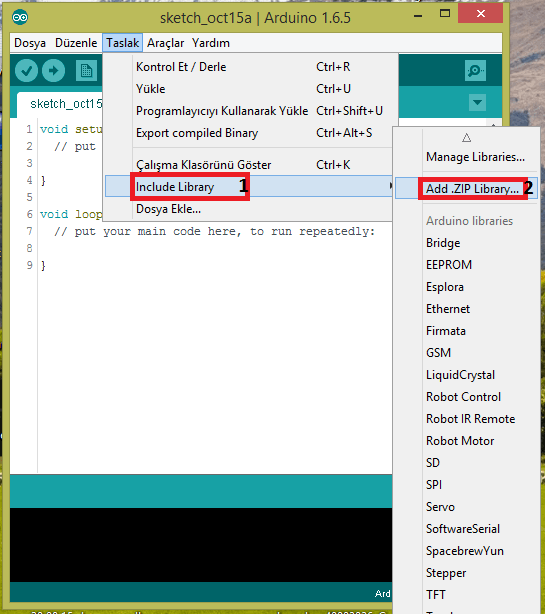
Task: Click the 'put your main code here' comment
Action: (215, 231)
